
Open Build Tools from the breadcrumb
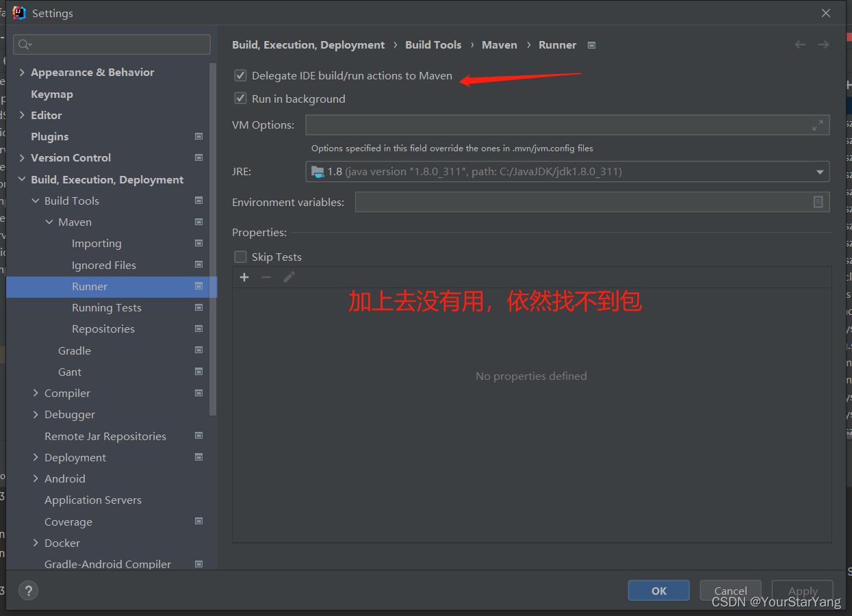point(433,44)
